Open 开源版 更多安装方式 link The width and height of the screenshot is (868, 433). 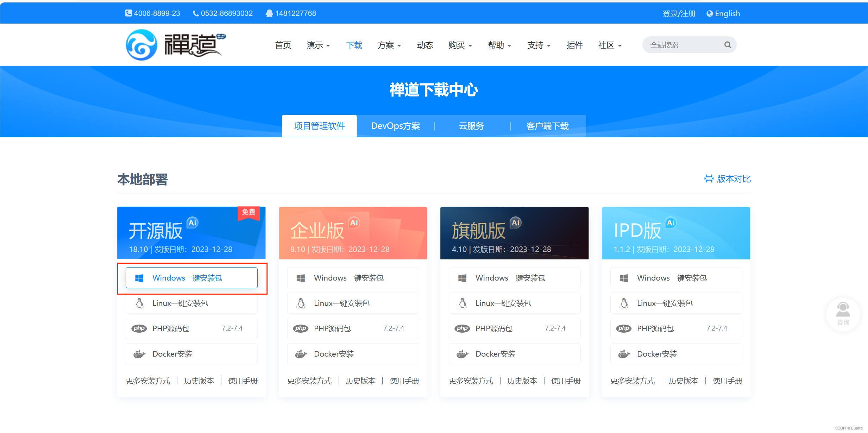(148, 381)
